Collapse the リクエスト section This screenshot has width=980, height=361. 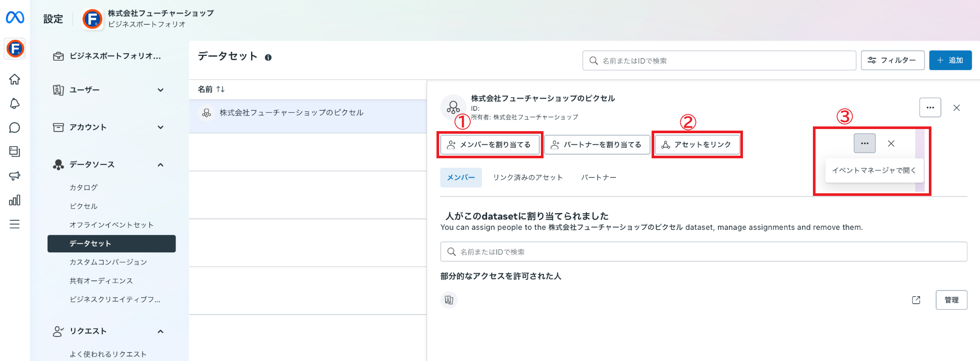point(161,331)
